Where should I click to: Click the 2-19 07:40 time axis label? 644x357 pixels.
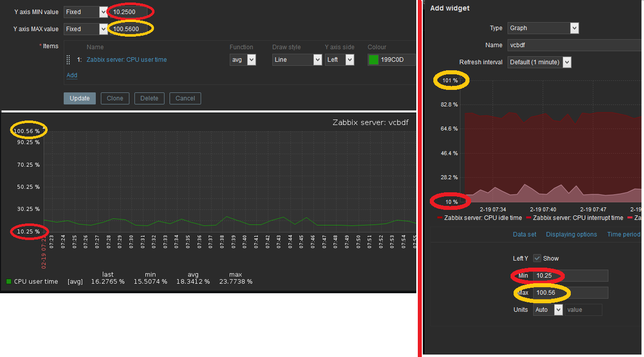click(x=543, y=209)
